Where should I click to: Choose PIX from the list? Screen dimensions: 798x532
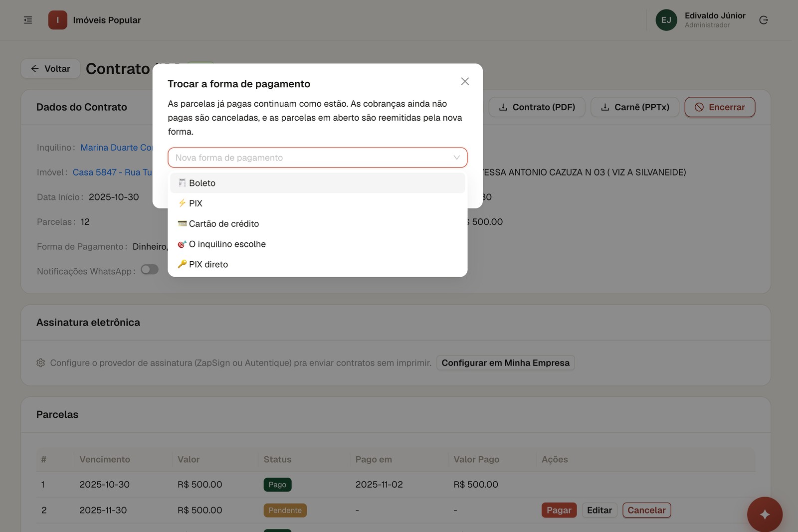[317, 203]
